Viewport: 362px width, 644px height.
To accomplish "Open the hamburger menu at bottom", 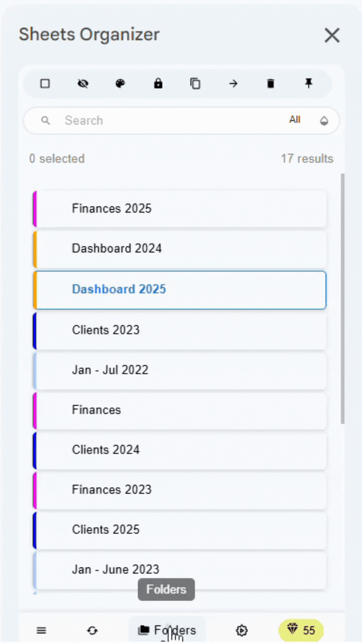I will (41, 631).
